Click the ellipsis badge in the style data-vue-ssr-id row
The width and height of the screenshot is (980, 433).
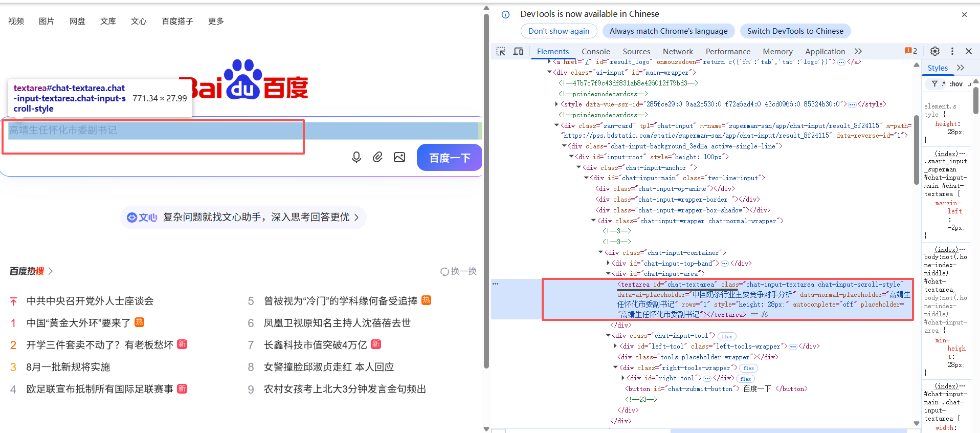[852, 104]
